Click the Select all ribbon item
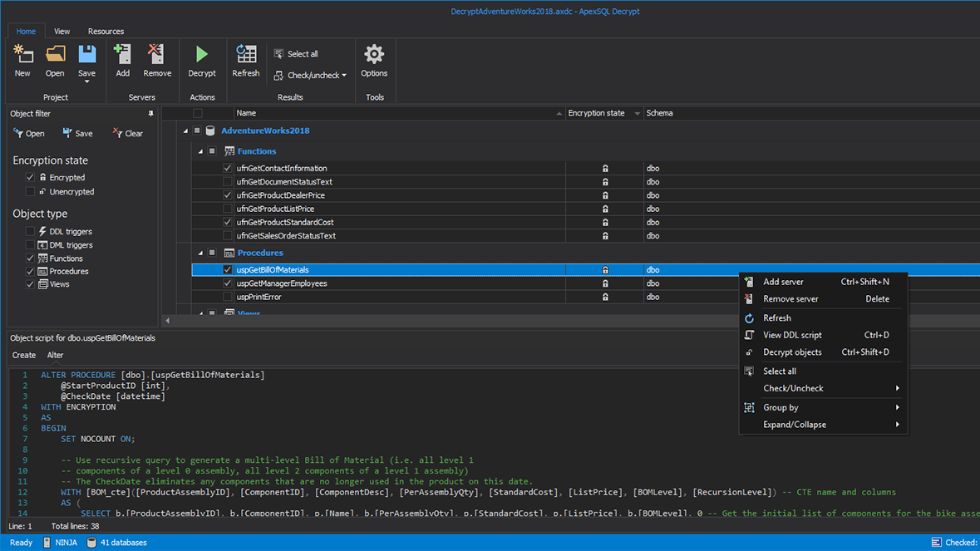The height and width of the screenshot is (551, 980). point(296,54)
